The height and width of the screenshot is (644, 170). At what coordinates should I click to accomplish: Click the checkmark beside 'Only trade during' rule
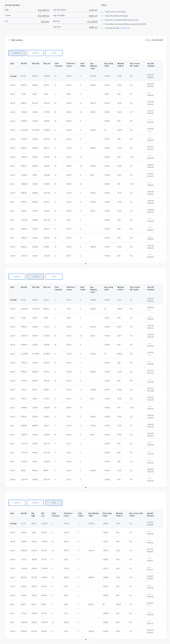point(102,28)
